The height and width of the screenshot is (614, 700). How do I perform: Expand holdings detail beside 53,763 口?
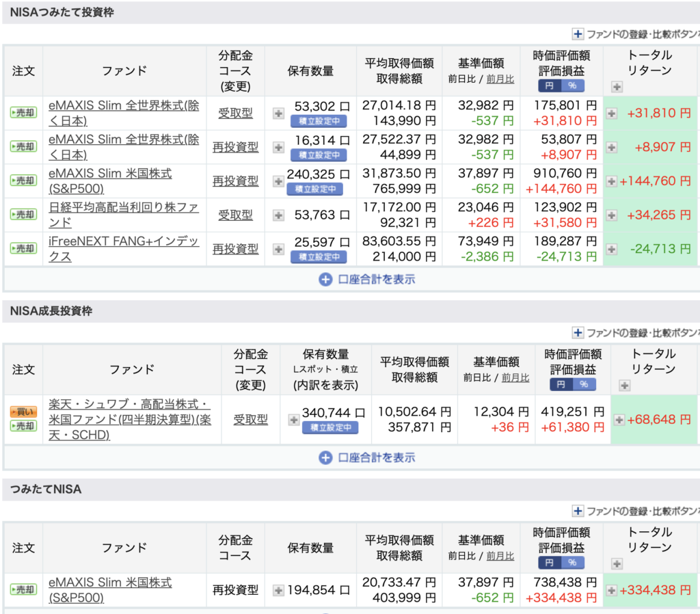[278, 215]
